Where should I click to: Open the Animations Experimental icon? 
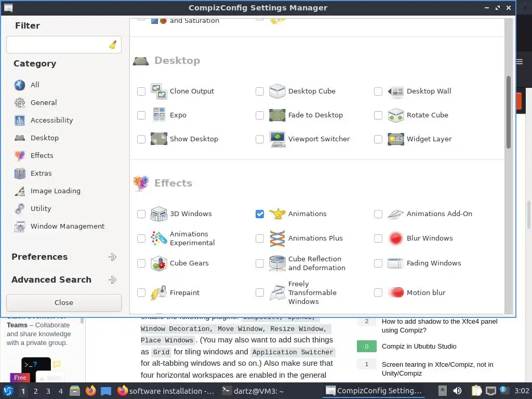[x=159, y=238]
